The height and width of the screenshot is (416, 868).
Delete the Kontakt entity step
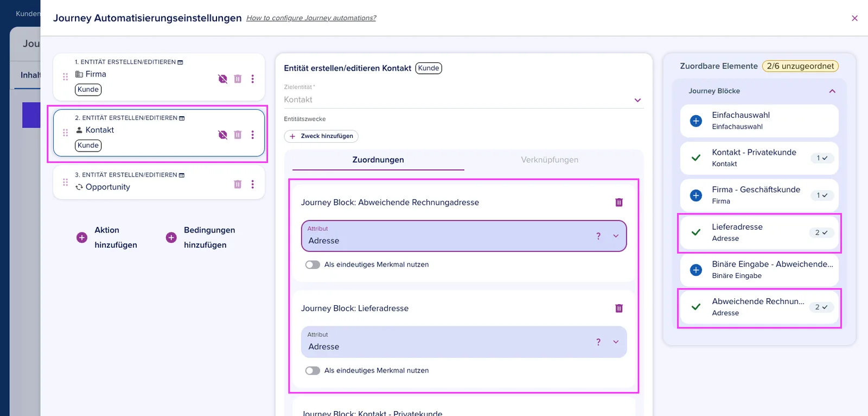coord(238,135)
